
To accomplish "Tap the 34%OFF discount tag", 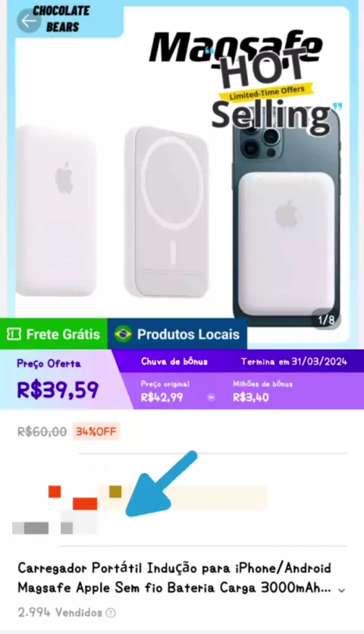I will tap(96, 432).
